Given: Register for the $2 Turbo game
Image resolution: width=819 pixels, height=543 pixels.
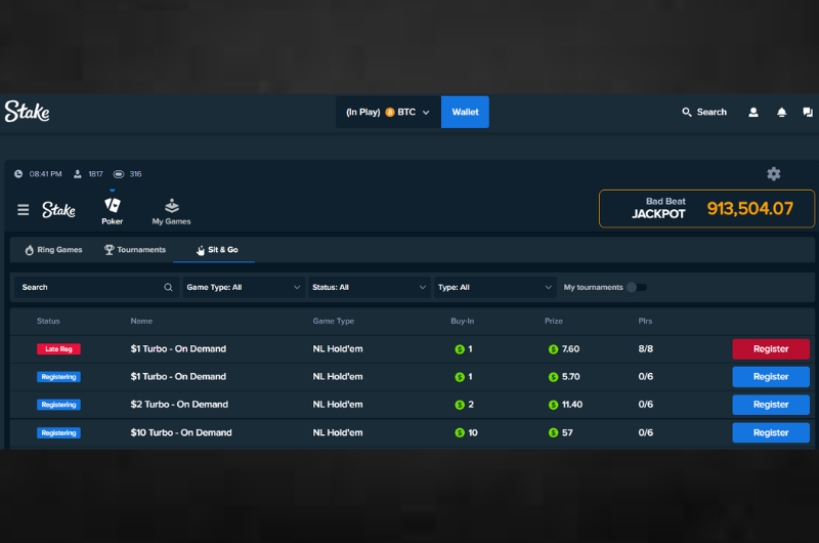Looking at the screenshot, I should click(771, 405).
